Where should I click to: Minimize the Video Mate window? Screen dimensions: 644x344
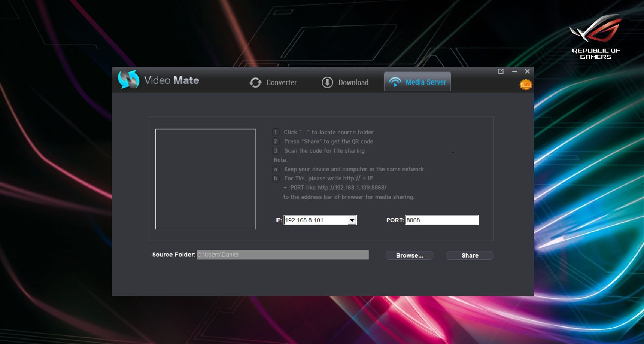[515, 71]
